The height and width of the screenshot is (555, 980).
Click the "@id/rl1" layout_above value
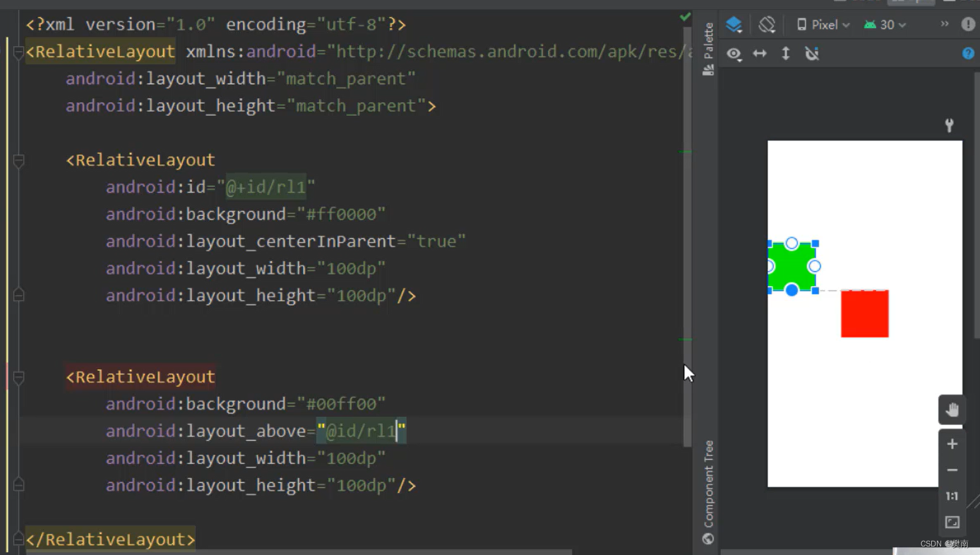(361, 431)
